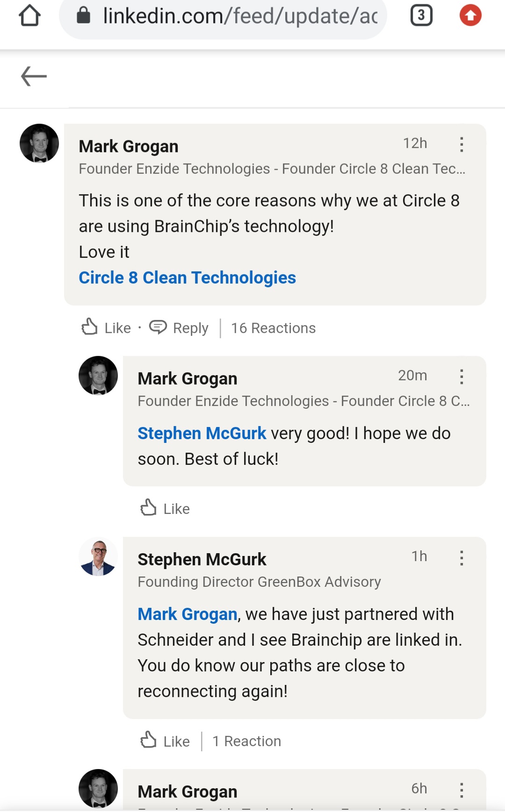
Task: Open Mark Grogan's top comment profile photo
Action: (39, 143)
